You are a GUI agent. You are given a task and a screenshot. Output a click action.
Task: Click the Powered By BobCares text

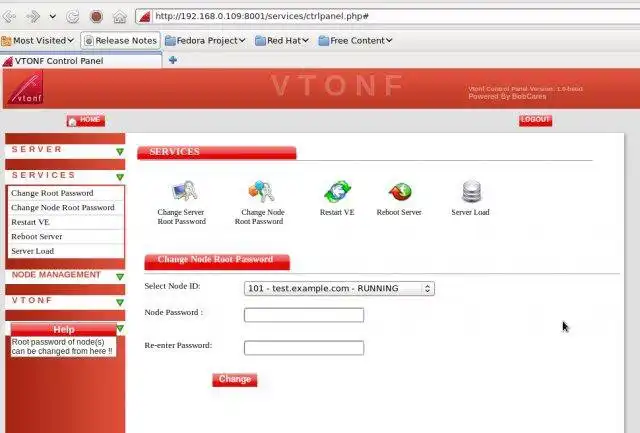pyautogui.click(x=507, y=97)
